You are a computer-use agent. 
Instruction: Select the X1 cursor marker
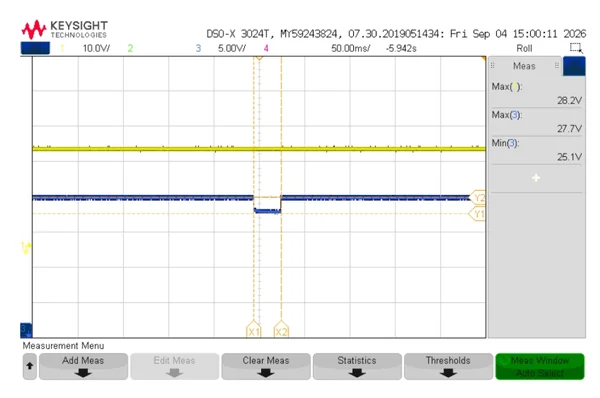(253, 330)
